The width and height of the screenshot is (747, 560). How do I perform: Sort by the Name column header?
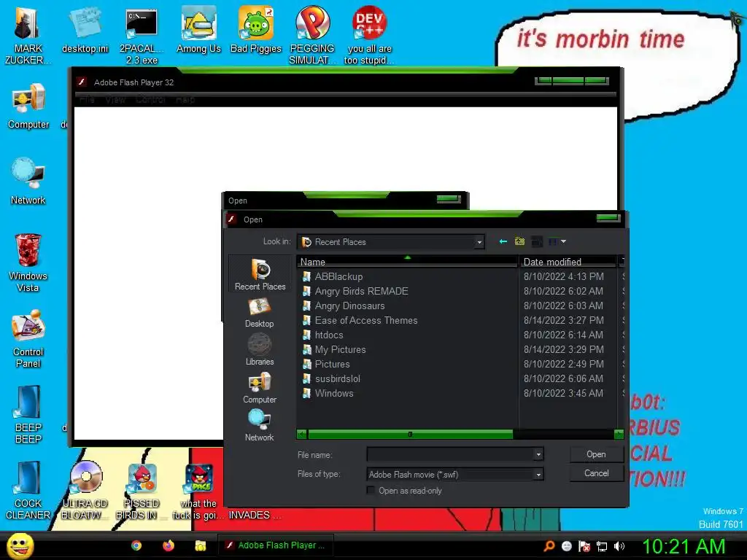[x=407, y=262]
